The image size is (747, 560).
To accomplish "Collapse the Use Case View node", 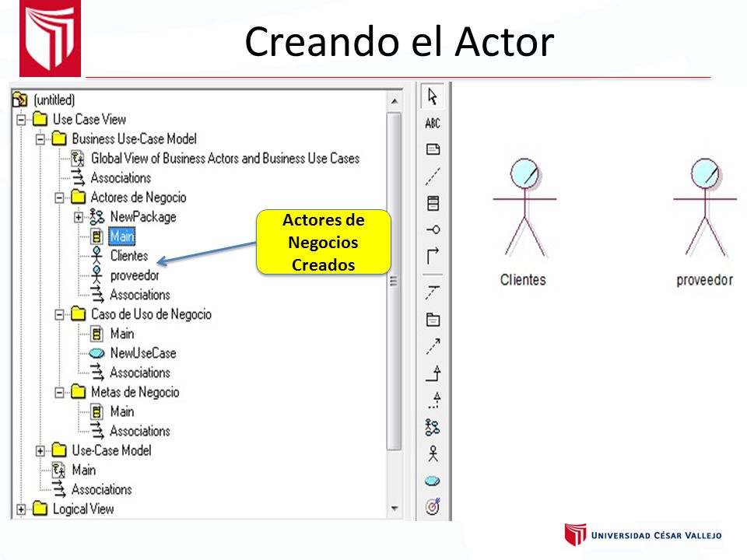I will point(21,120).
